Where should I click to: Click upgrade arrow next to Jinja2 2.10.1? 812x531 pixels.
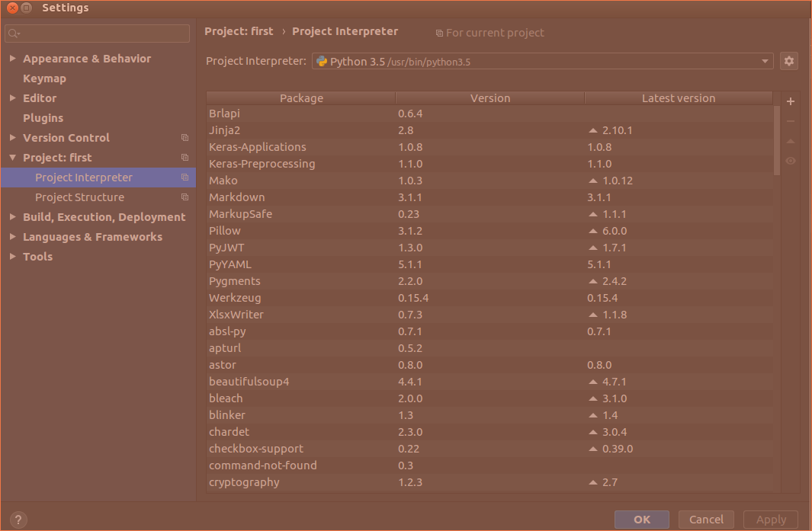pos(593,130)
